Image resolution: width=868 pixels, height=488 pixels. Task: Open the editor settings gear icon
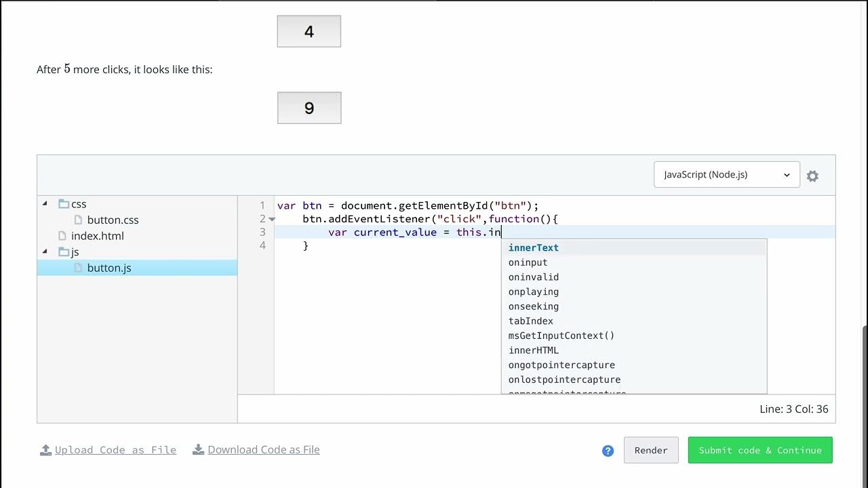point(812,176)
